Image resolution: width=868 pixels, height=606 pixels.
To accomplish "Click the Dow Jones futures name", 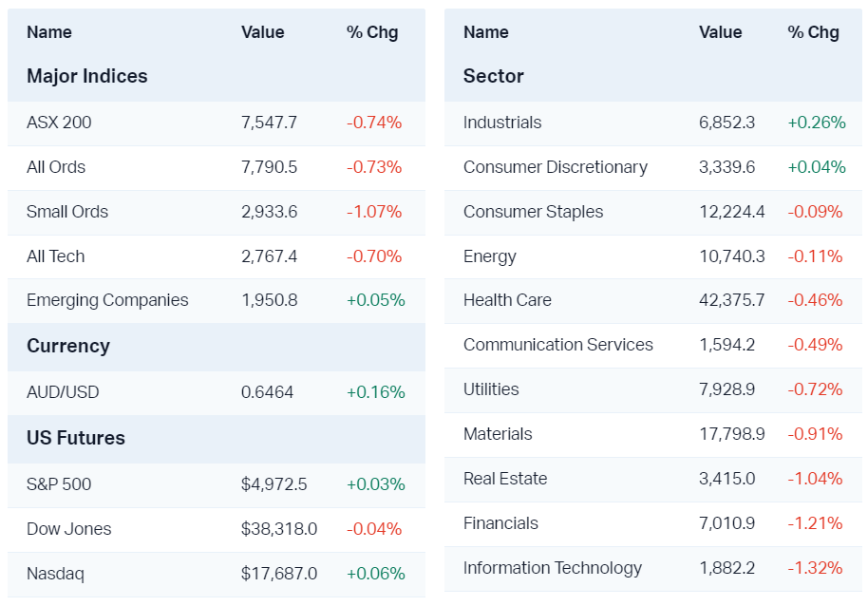I will click(x=68, y=529).
